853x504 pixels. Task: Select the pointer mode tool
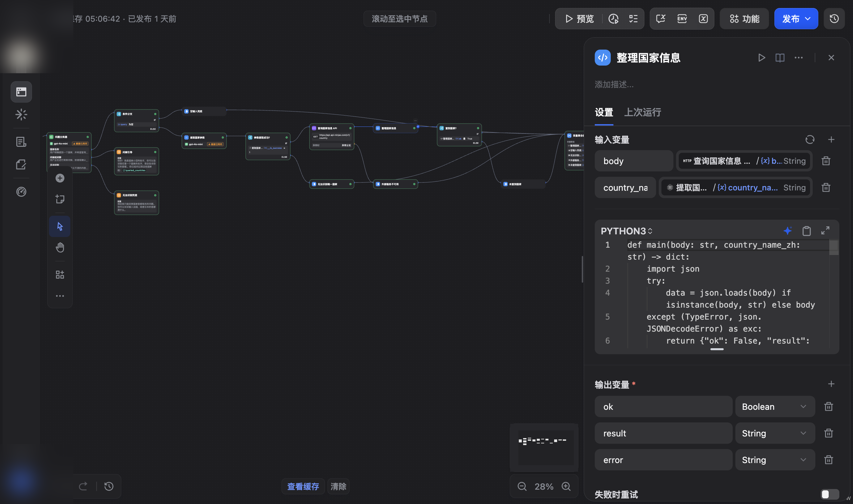click(x=60, y=226)
